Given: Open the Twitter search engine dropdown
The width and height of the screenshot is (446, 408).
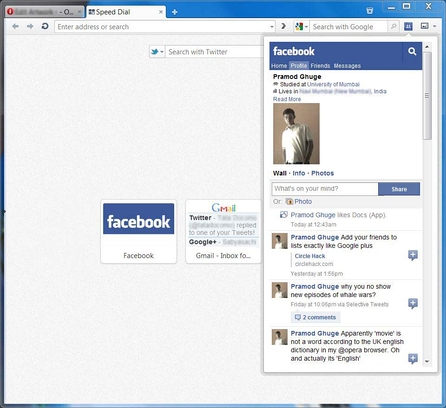Looking at the screenshot, I should pyautogui.click(x=157, y=52).
